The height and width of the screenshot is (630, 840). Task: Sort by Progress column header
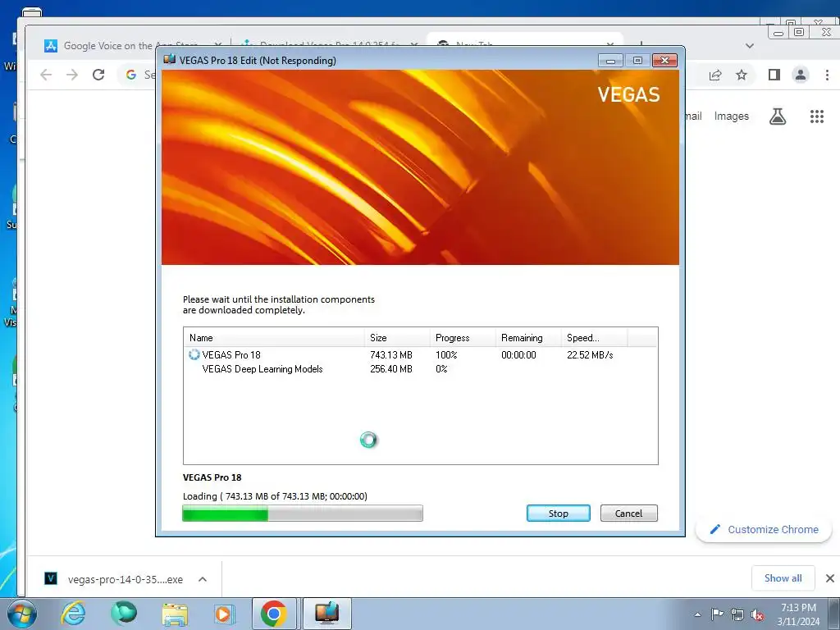(x=463, y=337)
